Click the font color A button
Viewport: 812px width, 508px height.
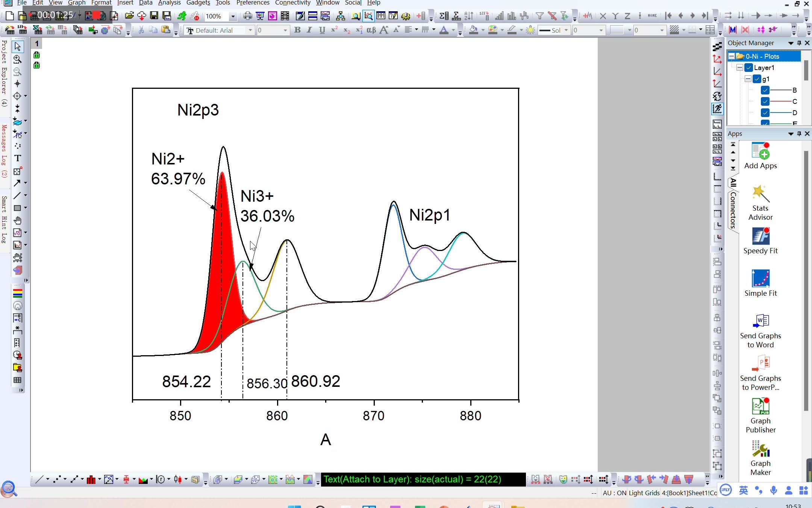[x=444, y=30]
